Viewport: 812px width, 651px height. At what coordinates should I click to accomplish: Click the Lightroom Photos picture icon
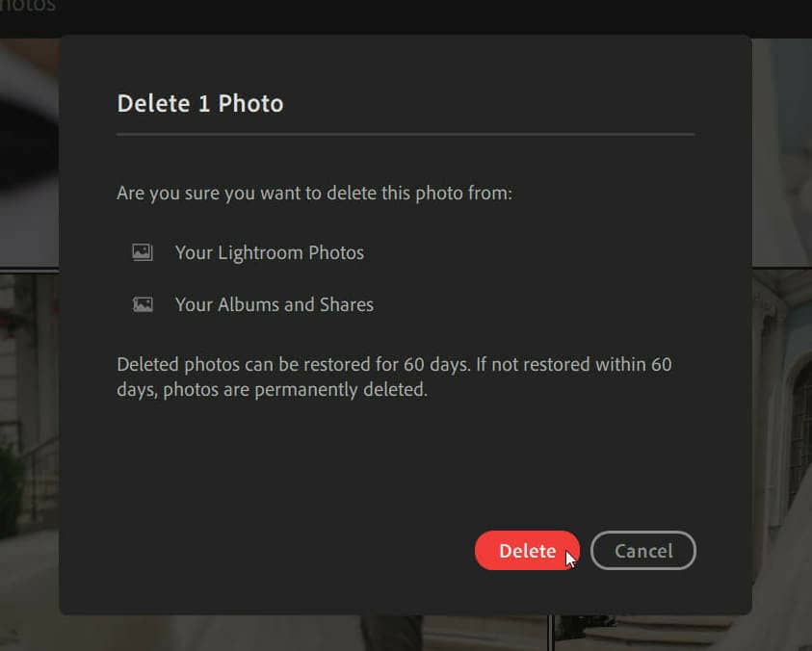tap(143, 252)
